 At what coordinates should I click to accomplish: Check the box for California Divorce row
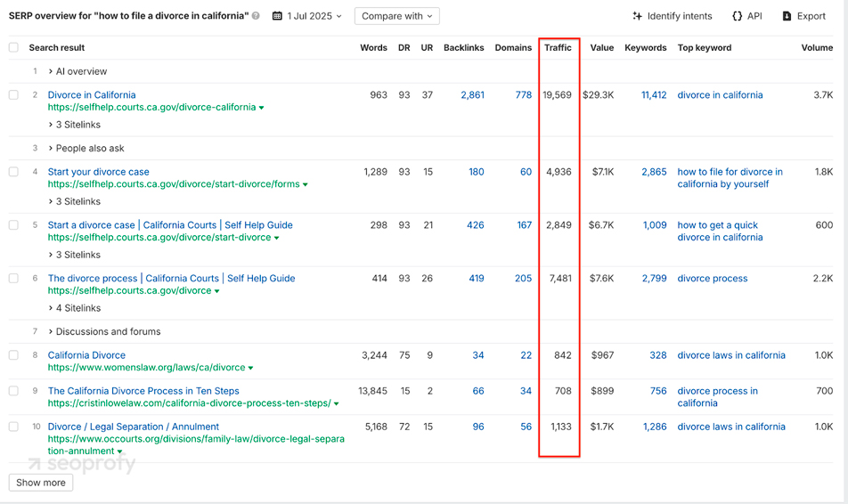click(13, 354)
